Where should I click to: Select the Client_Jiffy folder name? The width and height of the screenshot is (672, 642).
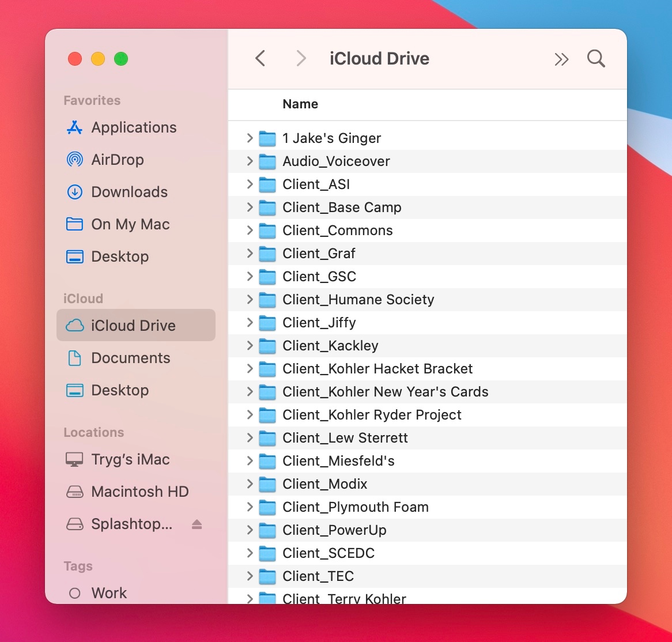tap(319, 323)
